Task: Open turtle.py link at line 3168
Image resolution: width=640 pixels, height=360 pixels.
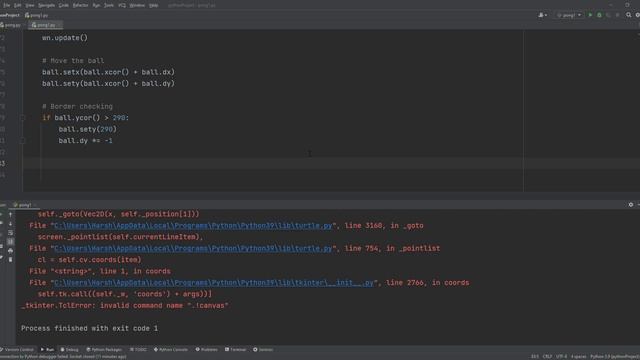Action: tap(193, 226)
